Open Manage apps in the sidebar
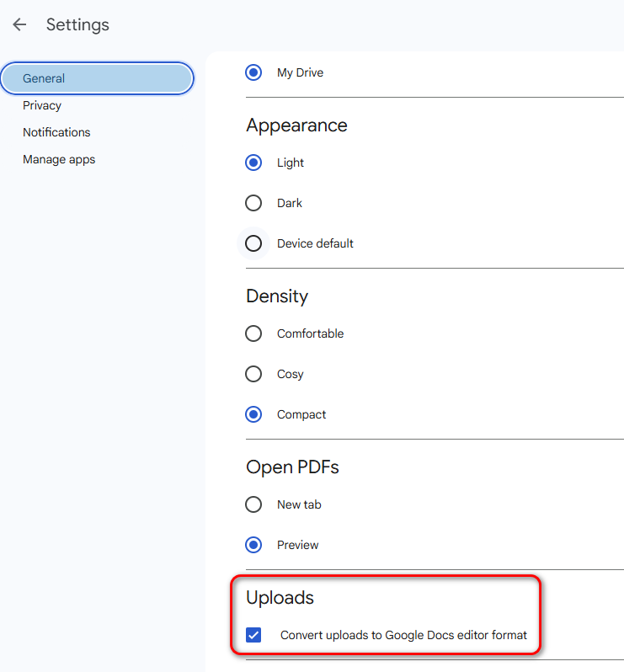This screenshot has height=672, width=624. click(59, 159)
